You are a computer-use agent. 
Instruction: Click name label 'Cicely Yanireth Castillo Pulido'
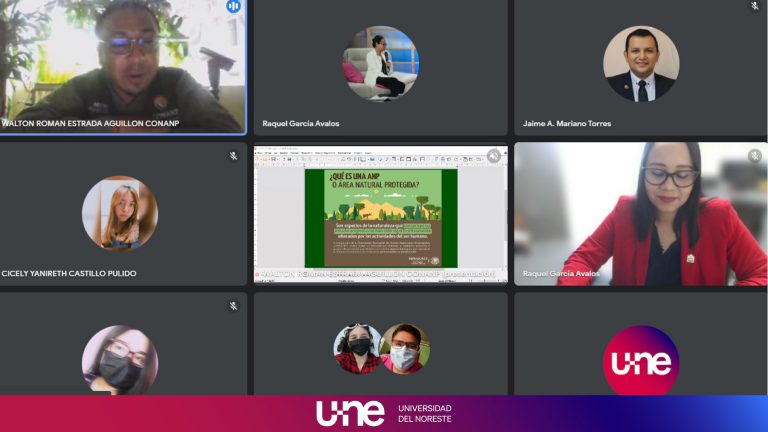pos(70,273)
